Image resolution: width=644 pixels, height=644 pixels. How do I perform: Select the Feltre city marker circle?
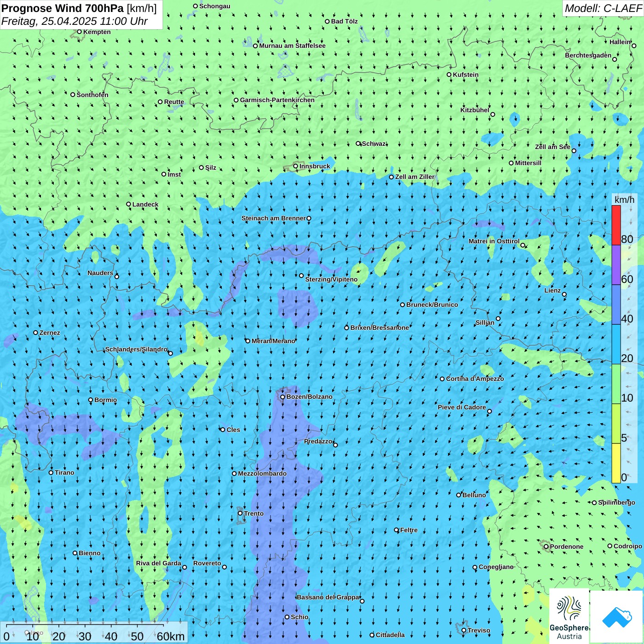point(397,530)
